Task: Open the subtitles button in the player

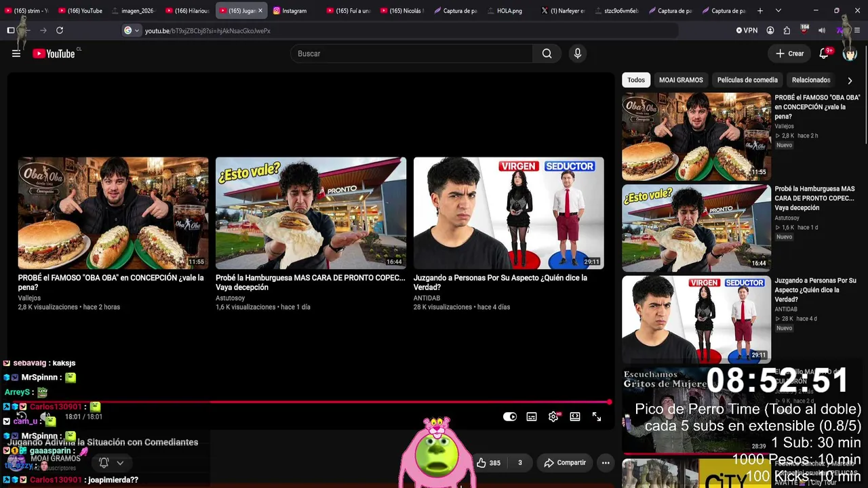Action: 532,417
